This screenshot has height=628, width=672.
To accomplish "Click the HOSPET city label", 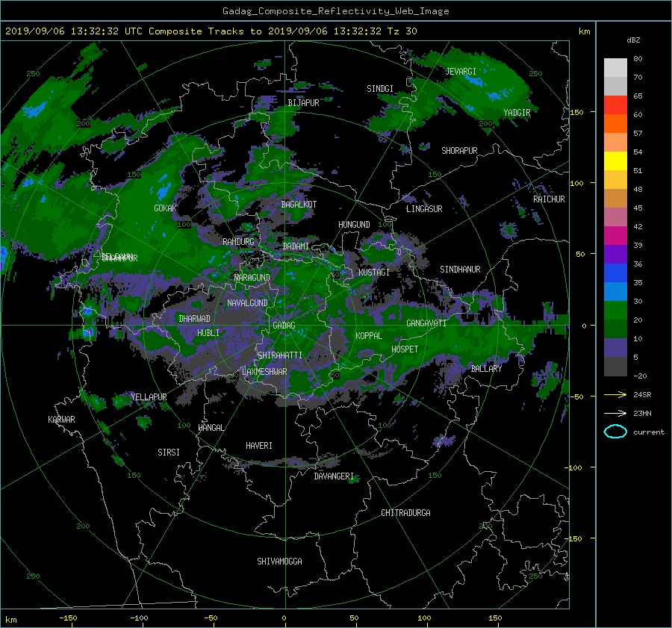I will tap(405, 349).
